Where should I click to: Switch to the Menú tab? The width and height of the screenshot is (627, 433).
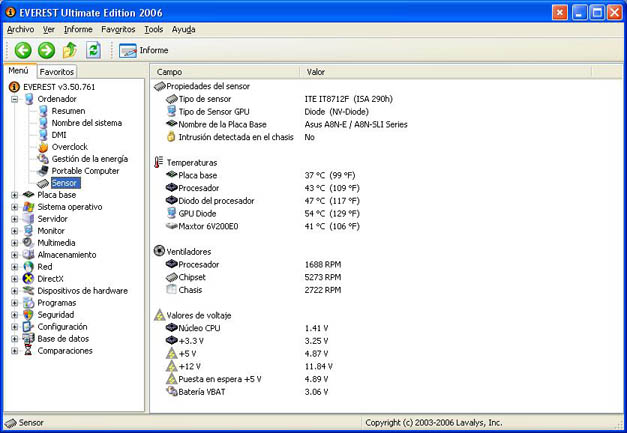pyautogui.click(x=19, y=71)
